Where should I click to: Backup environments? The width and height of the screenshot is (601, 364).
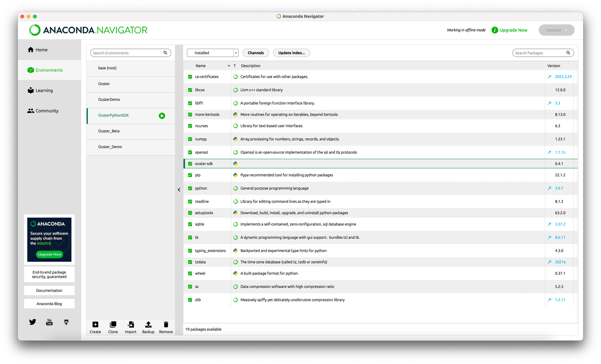click(148, 327)
